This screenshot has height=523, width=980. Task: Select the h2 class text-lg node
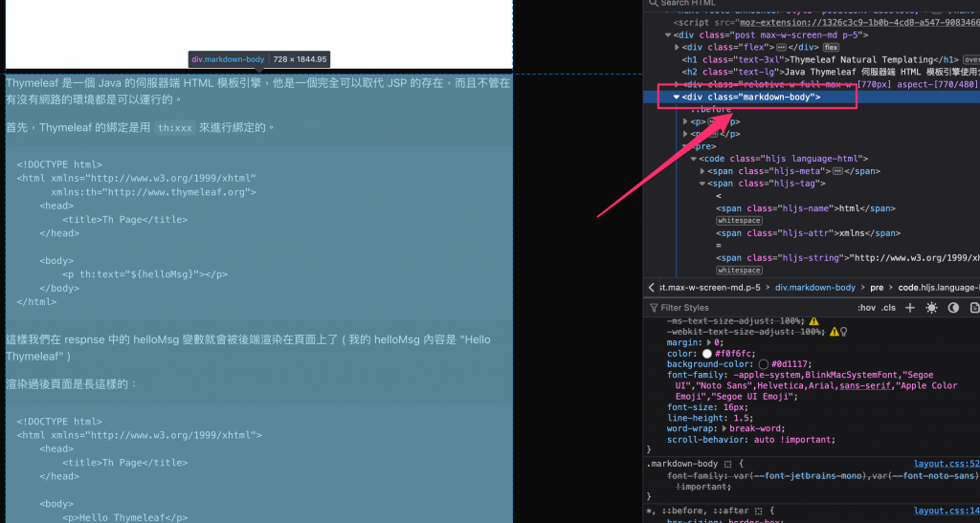pyautogui.click(x=831, y=73)
